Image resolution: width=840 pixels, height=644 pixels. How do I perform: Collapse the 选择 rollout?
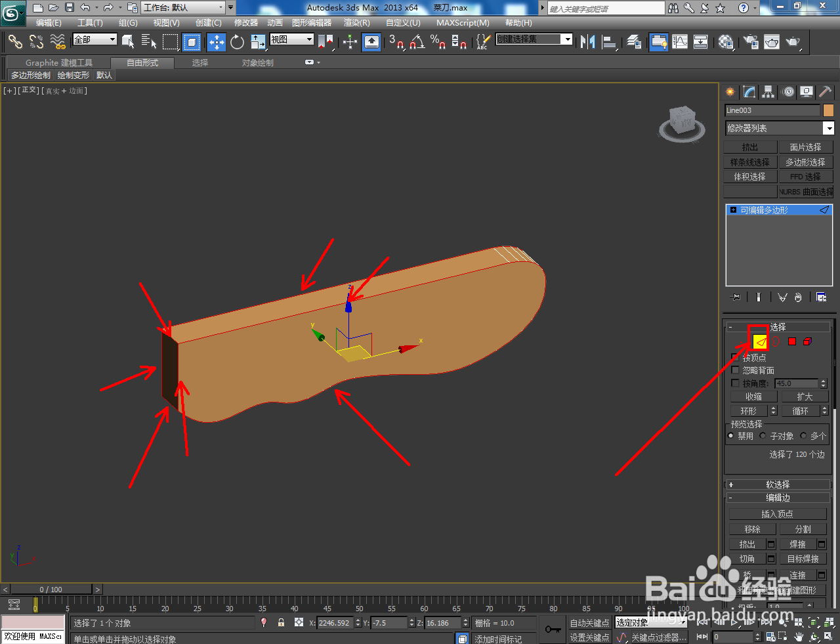(x=778, y=326)
